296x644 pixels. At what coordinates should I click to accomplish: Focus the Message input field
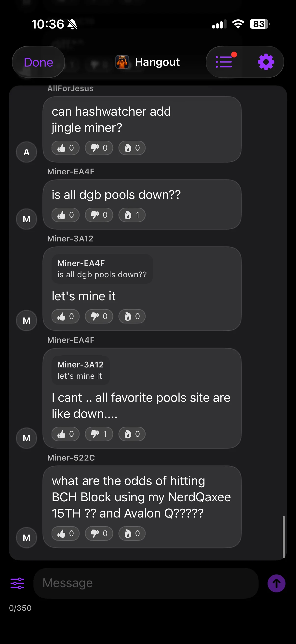pos(146,583)
